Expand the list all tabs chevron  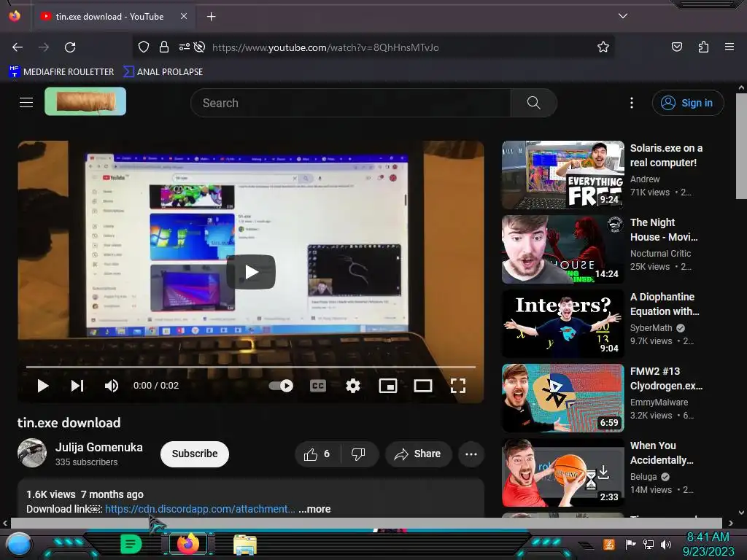click(623, 16)
